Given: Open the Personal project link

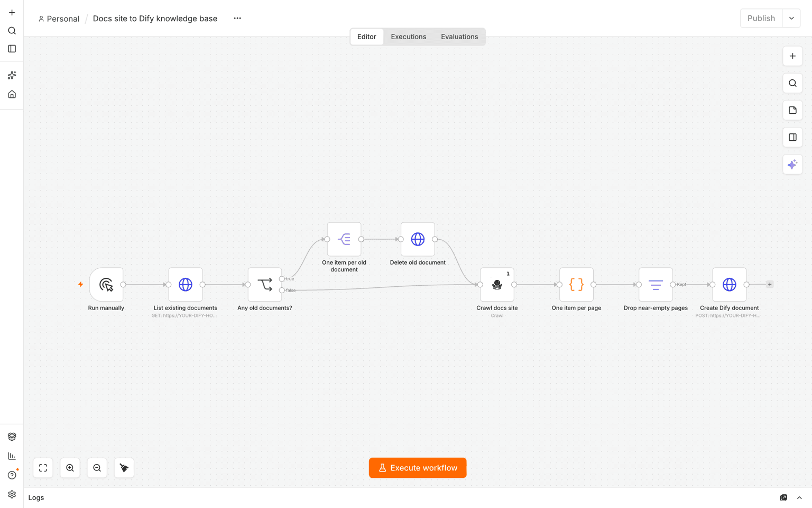Looking at the screenshot, I should [59, 19].
